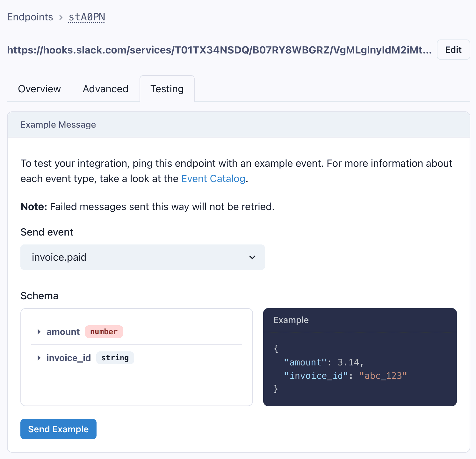Click the Endpoints breadcrumb link

pyautogui.click(x=30, y=17)
